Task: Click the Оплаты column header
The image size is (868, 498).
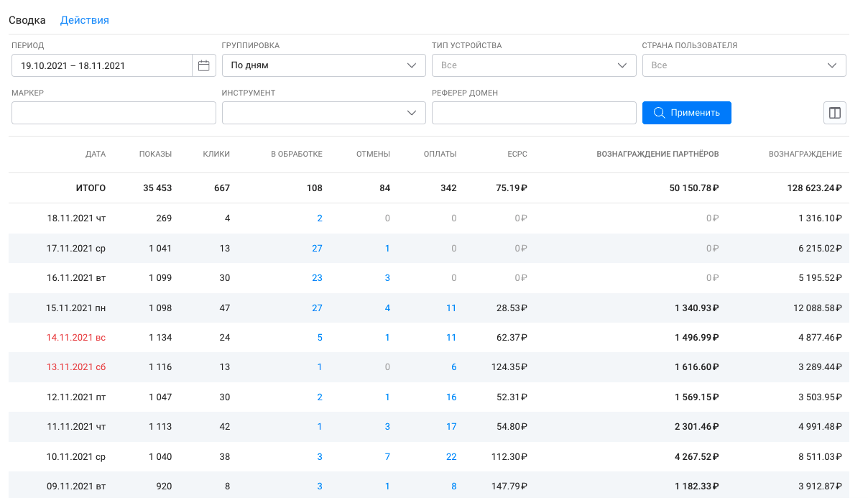Action: tap(440, 154)
